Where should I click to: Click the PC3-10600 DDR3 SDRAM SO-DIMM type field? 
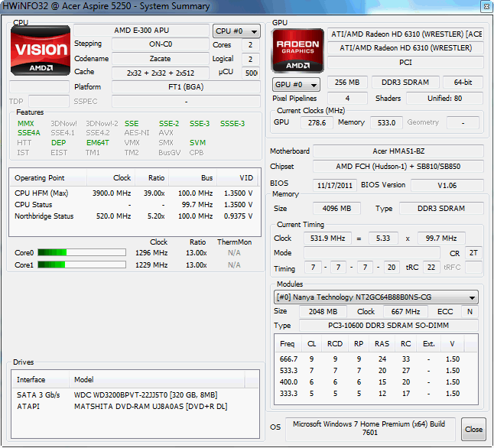[x=388, y=326]
